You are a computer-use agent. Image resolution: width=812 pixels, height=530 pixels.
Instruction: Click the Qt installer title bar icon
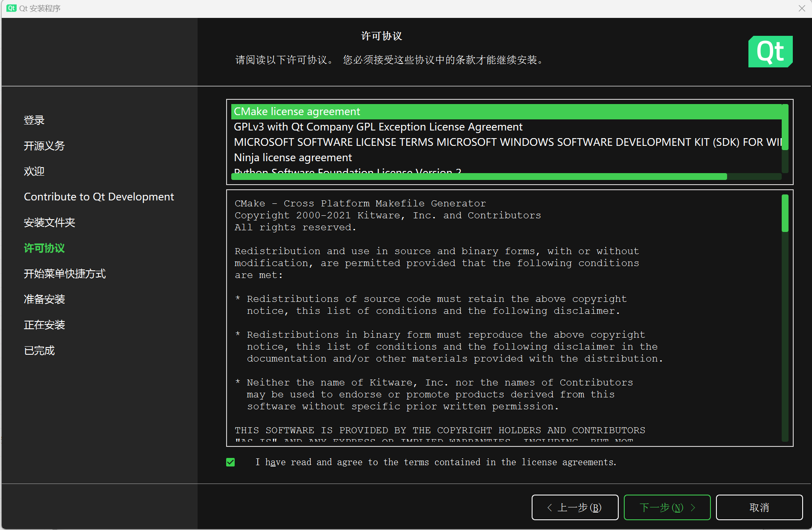click(x=12, y=8)
